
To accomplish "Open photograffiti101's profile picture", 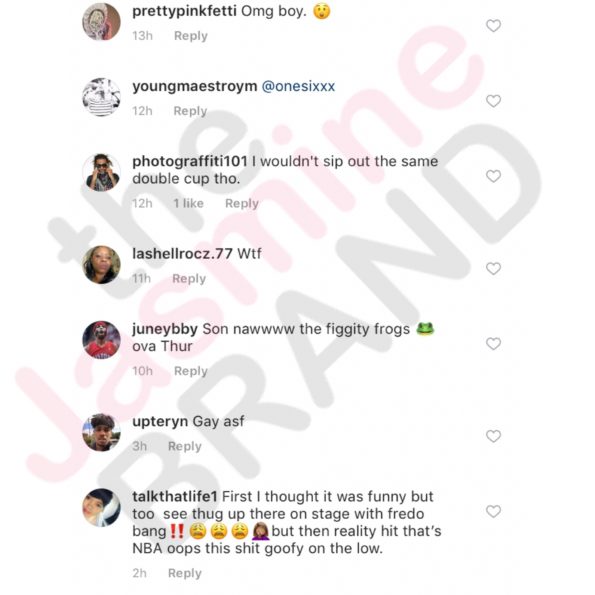I will pos(101,173).
